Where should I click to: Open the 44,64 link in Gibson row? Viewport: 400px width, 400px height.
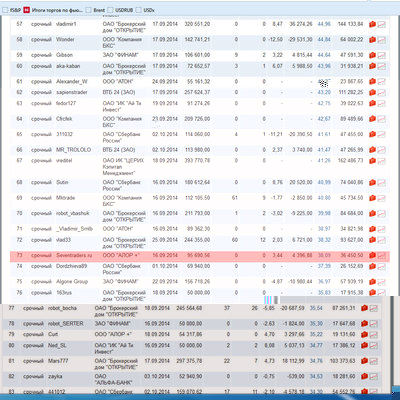pos(324,55)
